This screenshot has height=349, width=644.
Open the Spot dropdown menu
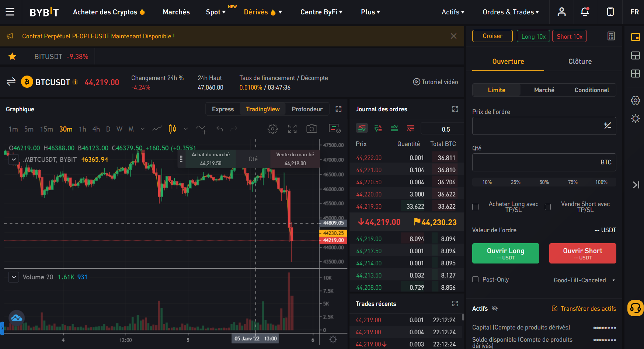click(x=216, y=12)
